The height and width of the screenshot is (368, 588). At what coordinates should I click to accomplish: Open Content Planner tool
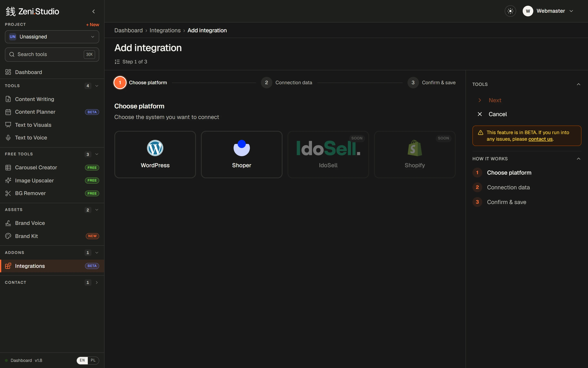(52, 112)
